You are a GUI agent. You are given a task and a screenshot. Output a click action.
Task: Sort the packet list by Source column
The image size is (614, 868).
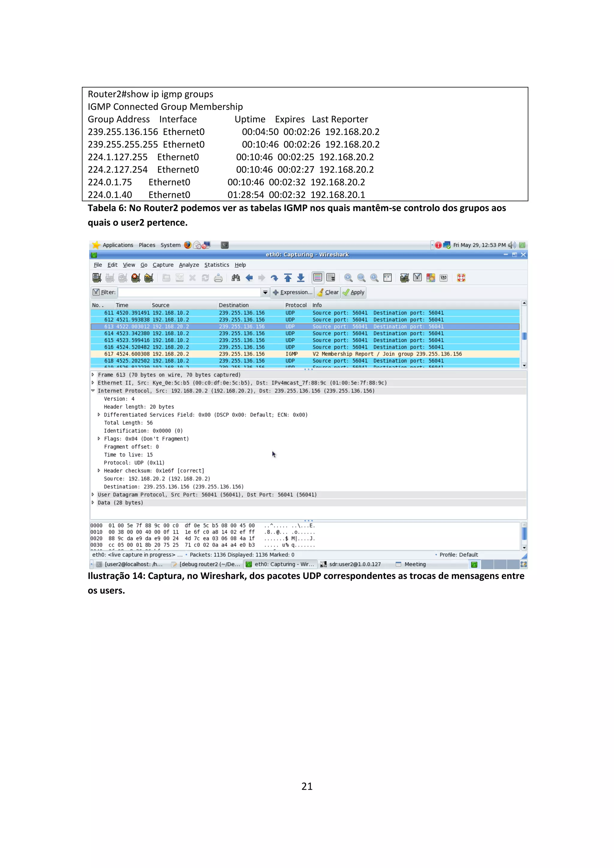183,305
